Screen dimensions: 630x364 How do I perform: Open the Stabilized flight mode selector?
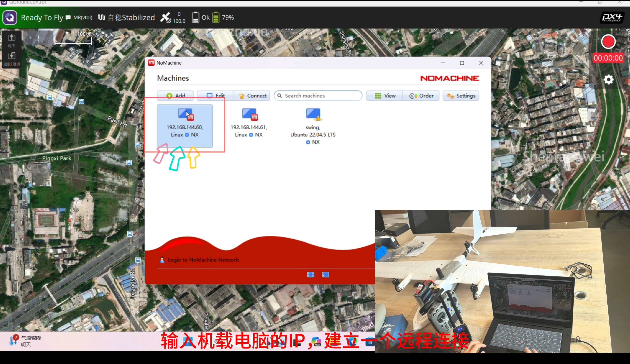point(126,17)
